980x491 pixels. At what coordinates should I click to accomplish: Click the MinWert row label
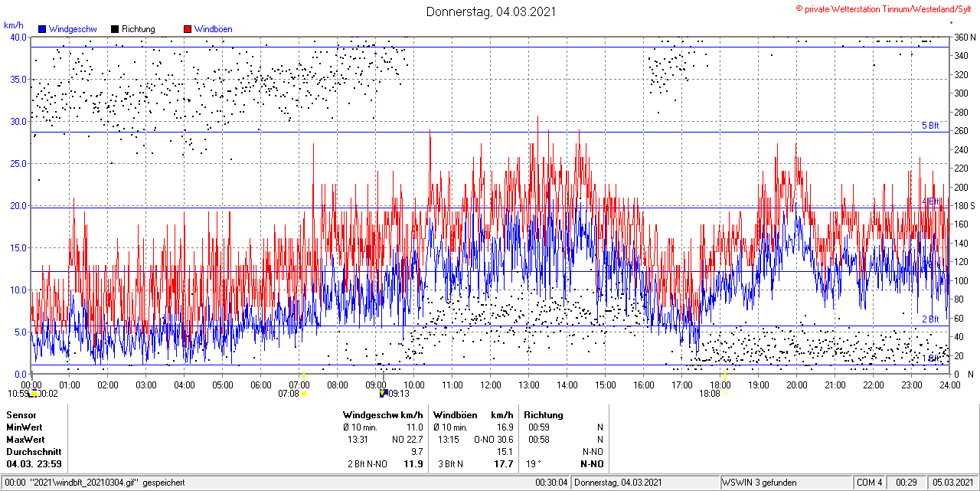[x=24, y=427]
